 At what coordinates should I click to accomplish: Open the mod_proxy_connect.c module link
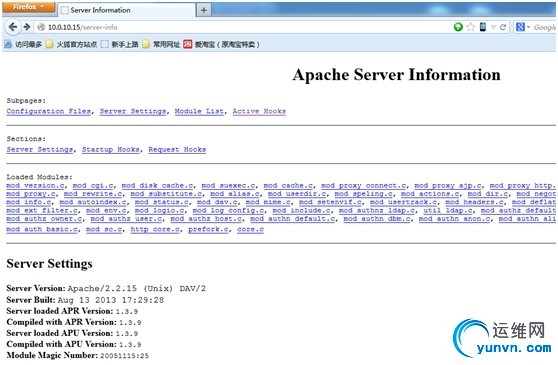[x=364, y=186]
